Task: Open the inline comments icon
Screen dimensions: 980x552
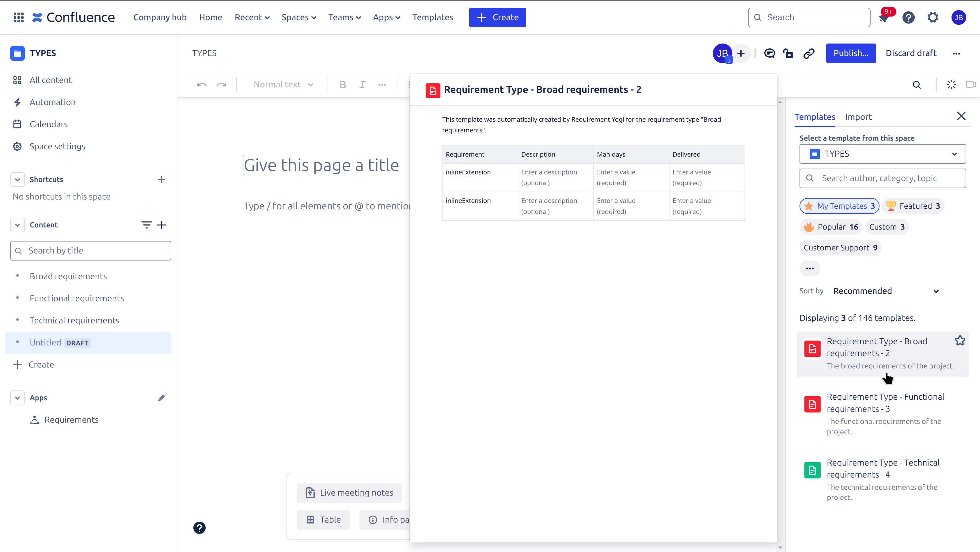Action: click(769, 53)
